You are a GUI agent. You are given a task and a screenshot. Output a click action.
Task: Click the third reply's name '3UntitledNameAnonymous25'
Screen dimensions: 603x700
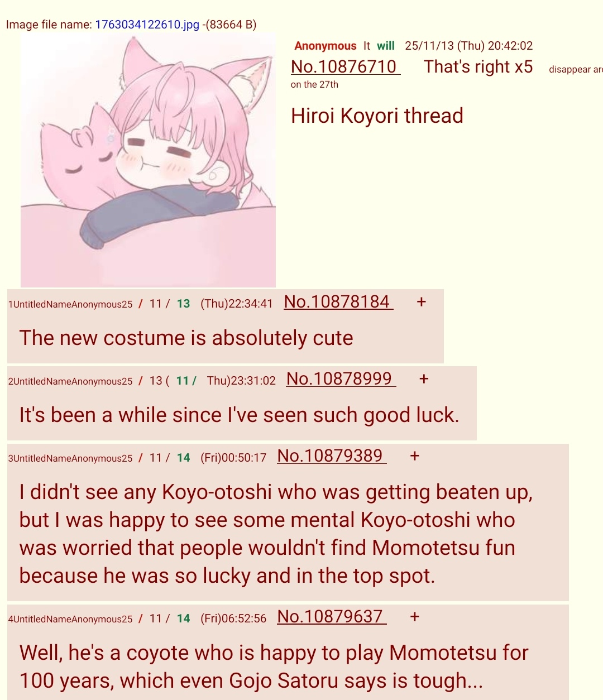tap(70, 458)
